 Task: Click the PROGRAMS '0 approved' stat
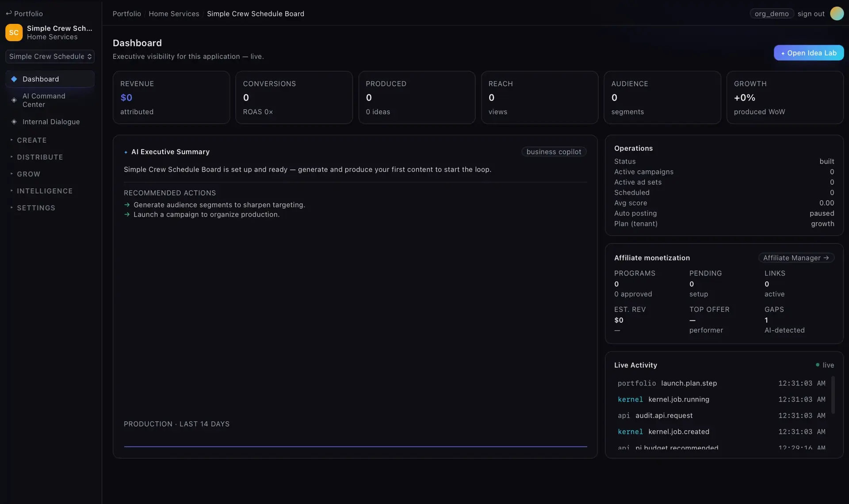[x=635, y=283]
